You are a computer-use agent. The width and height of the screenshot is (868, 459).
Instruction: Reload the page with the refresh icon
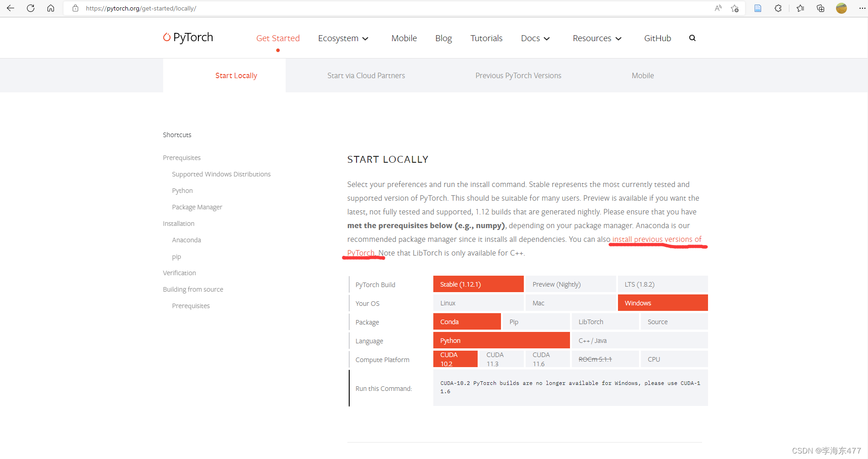tap(31, 8)
